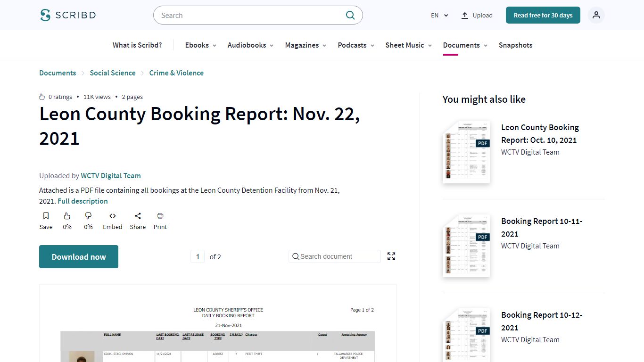
Task: Open the user profile icon
Action: pos(596,15)
